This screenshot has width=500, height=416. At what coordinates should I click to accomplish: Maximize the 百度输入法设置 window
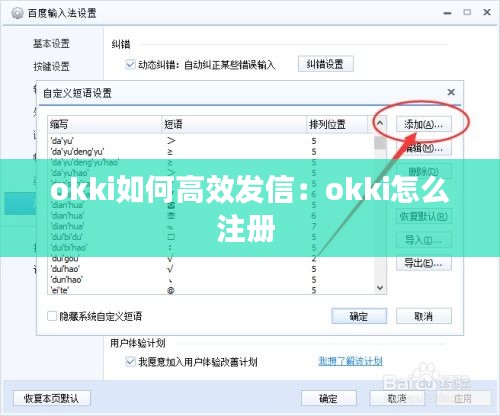pyautogui.click(x=467, y=12)
